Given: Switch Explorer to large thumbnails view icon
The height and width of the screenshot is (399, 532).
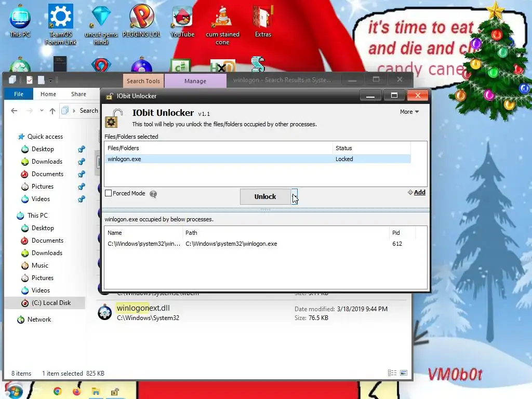Looking at the screenshot, I should (404, 373).
